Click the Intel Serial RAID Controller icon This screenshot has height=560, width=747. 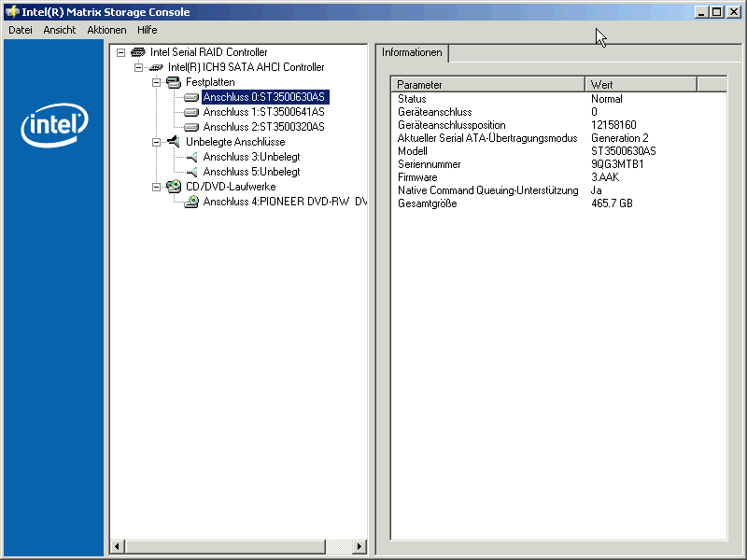[x=138, y=52]
